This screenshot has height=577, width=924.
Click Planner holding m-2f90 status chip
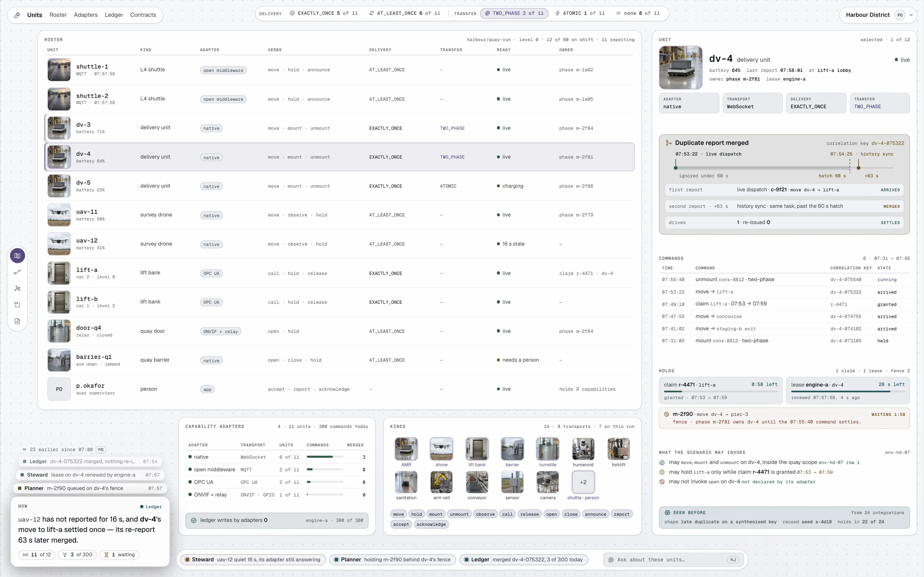click(x=393, y=559)
